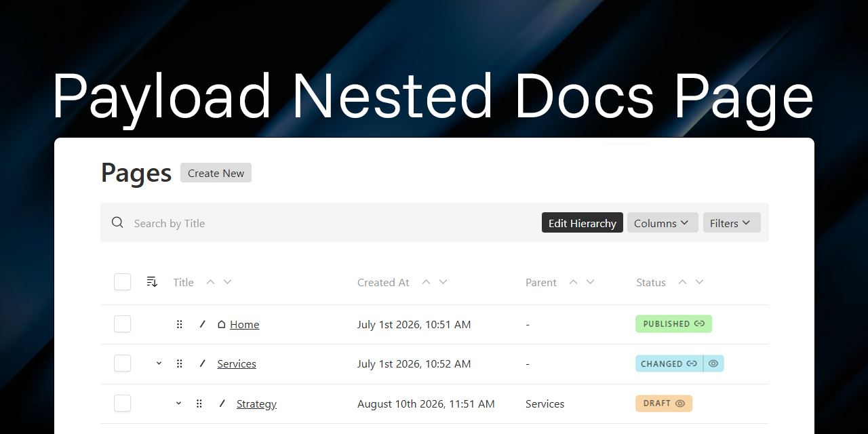The image size is (868, 434).
Task: Select the Strategy row checkbox
Action: 122,403
